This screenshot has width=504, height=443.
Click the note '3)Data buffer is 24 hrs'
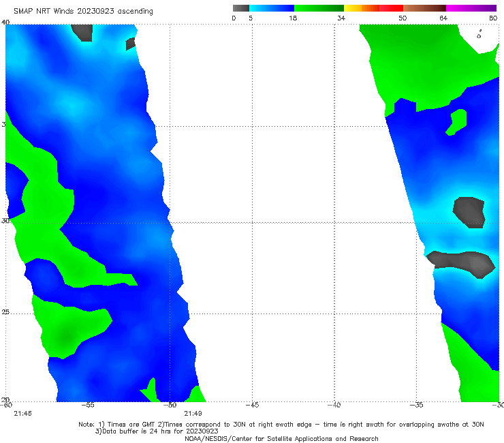157,431
